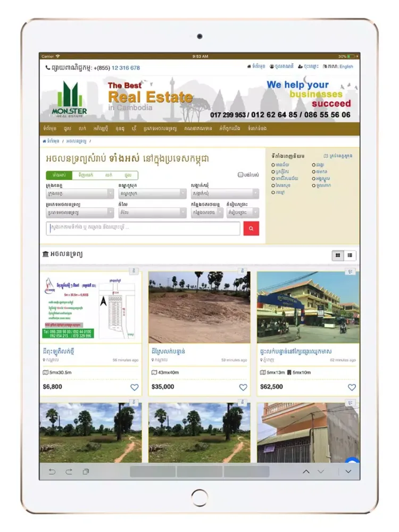Favorite the $6,800 listing with heart icon
This screenshot has width=399, height=532.
(135, 387)
